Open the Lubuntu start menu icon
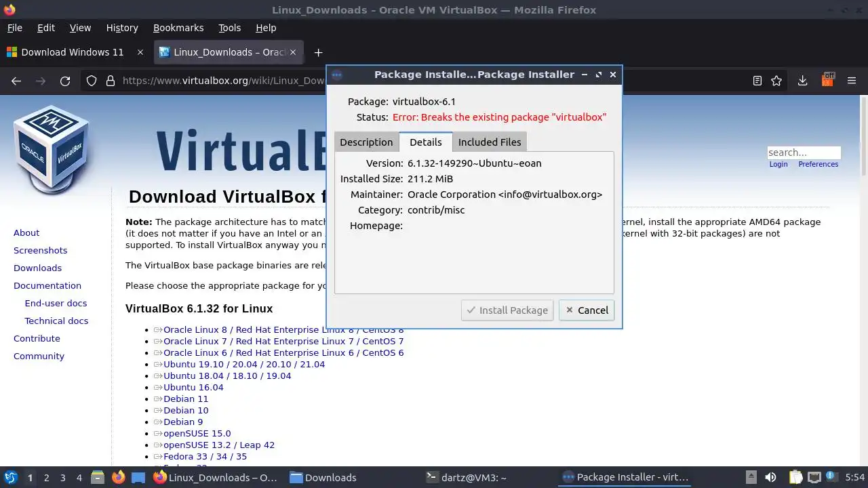 tap(10, 477)
